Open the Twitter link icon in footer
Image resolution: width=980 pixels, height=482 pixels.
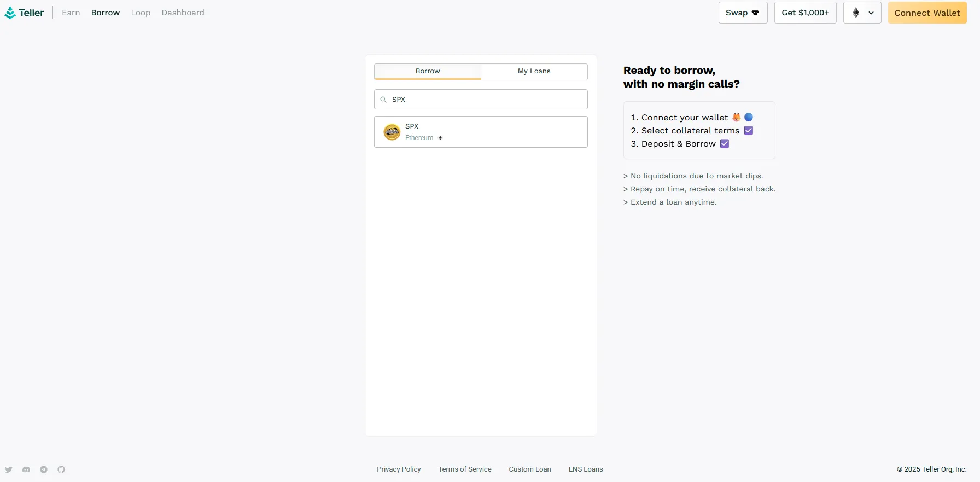point(9,469)
